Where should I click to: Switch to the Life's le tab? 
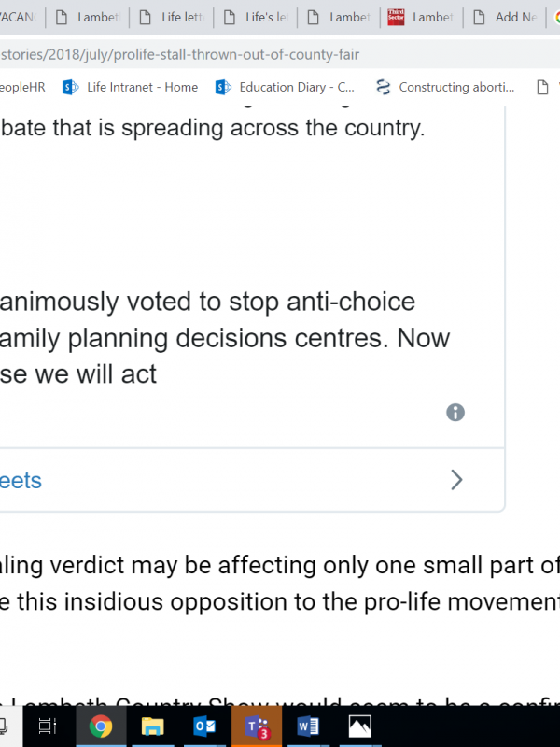(255, 18)
